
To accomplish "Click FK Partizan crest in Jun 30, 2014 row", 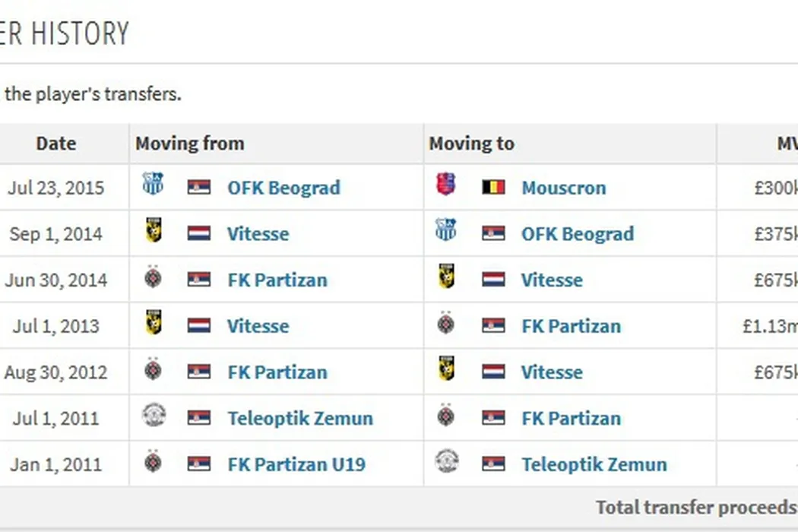I will [154, 277].
